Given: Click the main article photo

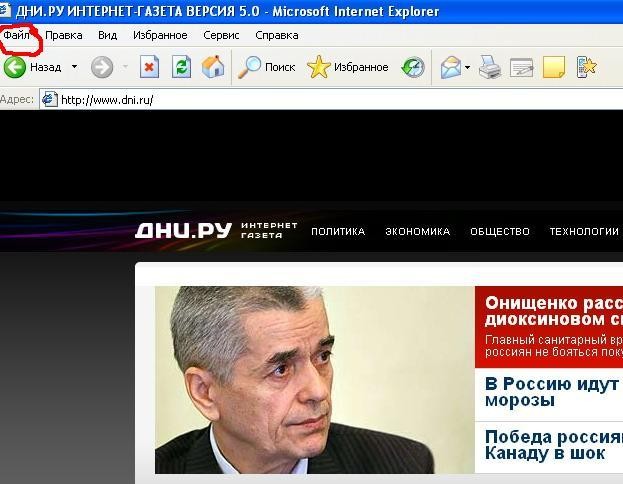Looking at the screenshot, I should (315, 380).
